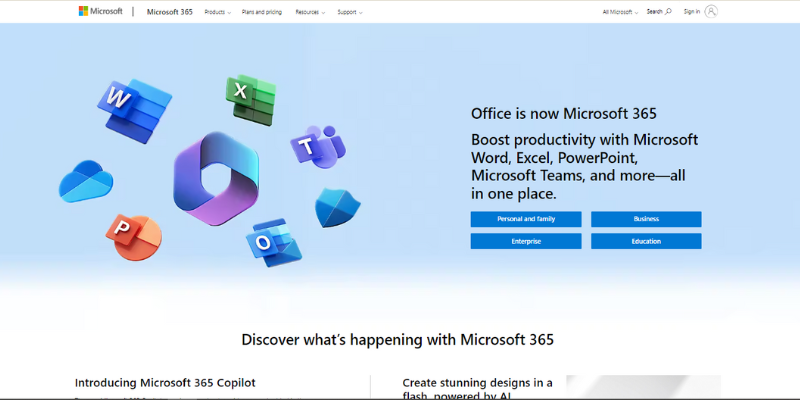The width and height of the screenshot is (800, 400).
Task: Click 'Discover what's happening with Microsoft 365' heading
Action: [x=397, y=339]
